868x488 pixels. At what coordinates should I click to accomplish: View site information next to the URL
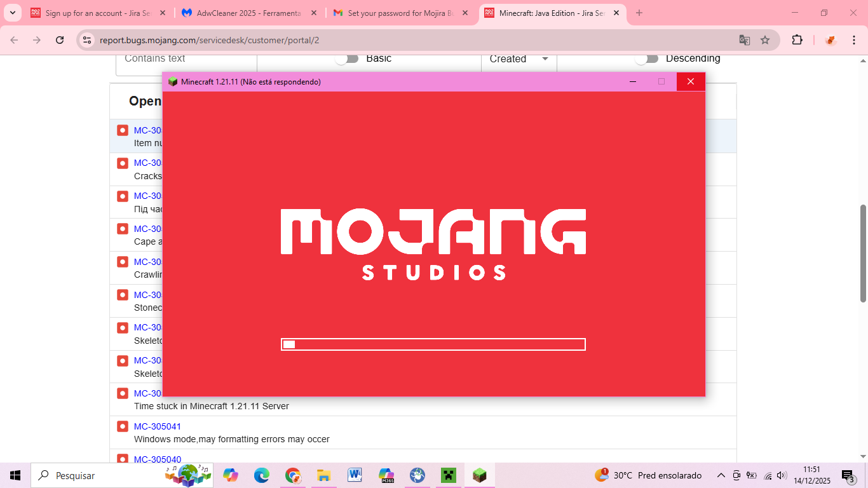point(88,40)
